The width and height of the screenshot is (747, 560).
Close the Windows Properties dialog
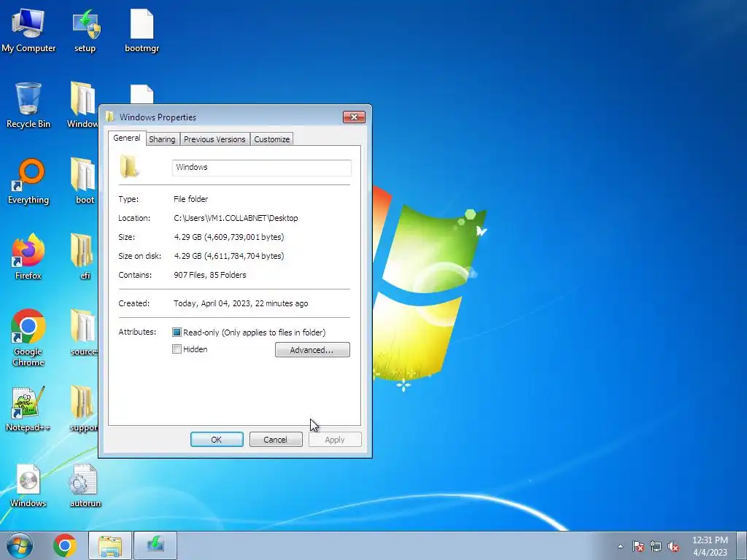click(x=354, y=117)
